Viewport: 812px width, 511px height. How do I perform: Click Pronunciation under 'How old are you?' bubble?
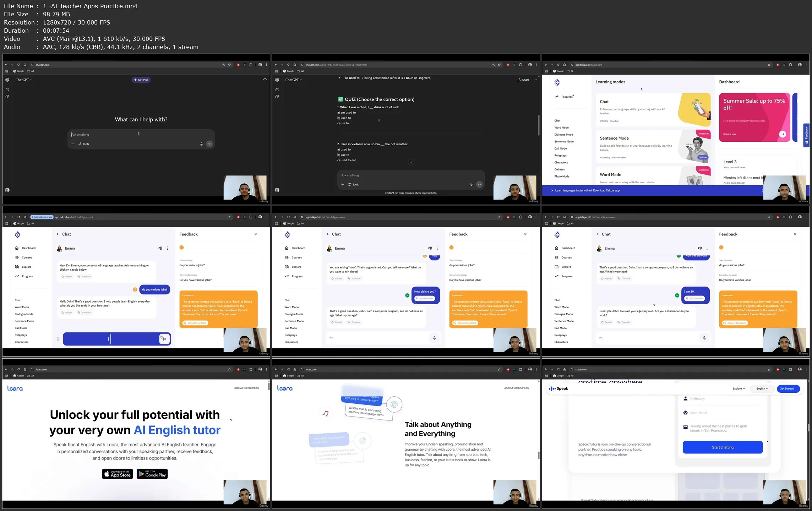pos(425,298)
